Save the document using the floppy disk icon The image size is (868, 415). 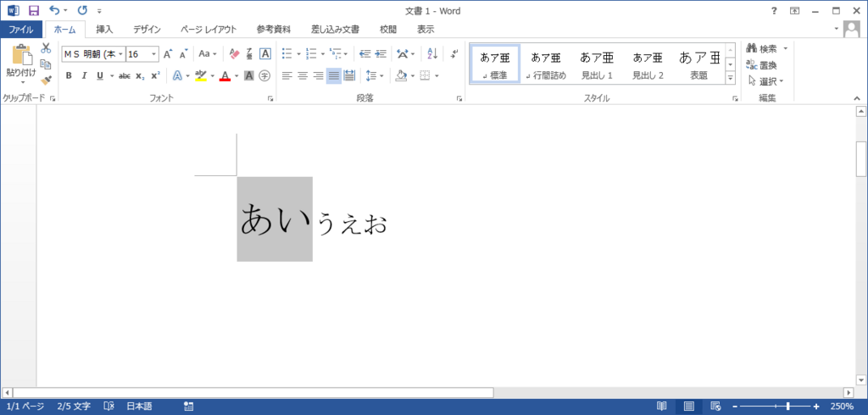point(34,10)
